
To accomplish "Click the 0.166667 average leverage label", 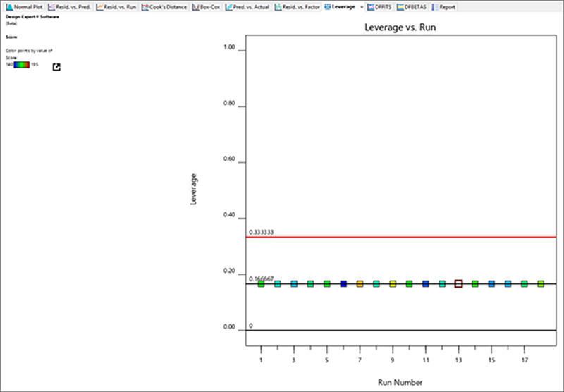I will (x=261, y=278).
